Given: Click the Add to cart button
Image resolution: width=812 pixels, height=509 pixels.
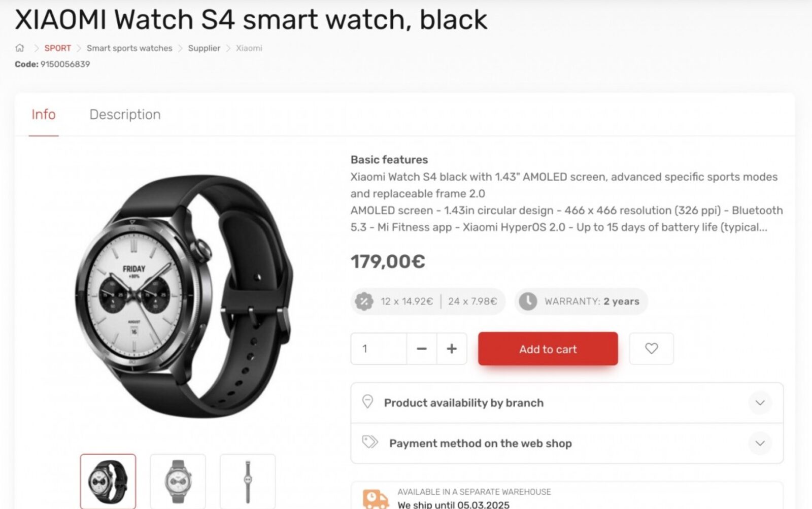Looking at the screenshot, I should pos(548,349).
